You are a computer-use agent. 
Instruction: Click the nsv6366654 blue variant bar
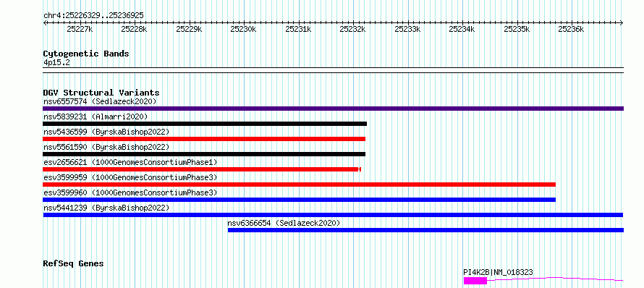(x=426, y=230)
